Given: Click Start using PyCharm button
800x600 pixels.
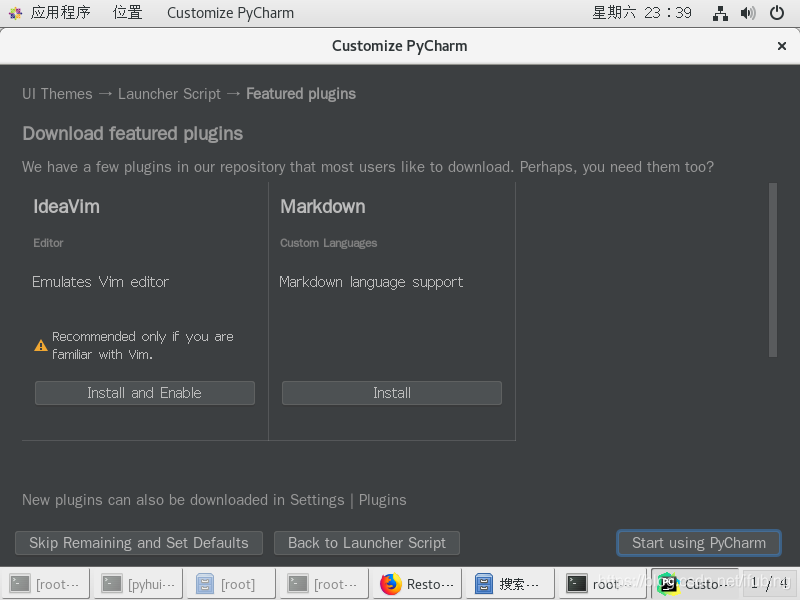Looking at the screenshot, I should click(x=698, y=543).
